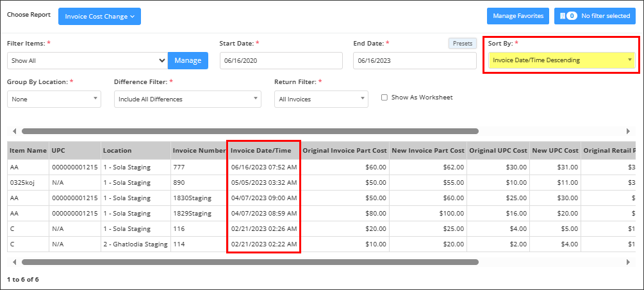Image resolution: width=644 pixels, height=290 pixels.
Task: Expand the Filter Items Show All dropdown
Action: pos(88,60)
